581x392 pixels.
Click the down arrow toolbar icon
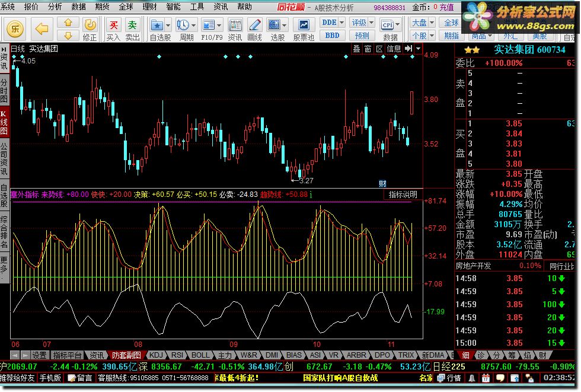click(x=68, y=36)
